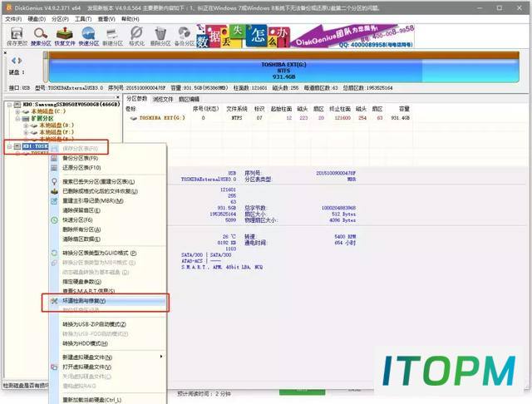Click the 新建分区 new partition toolbar icon

pyautogui.click(x=112, y=34)
